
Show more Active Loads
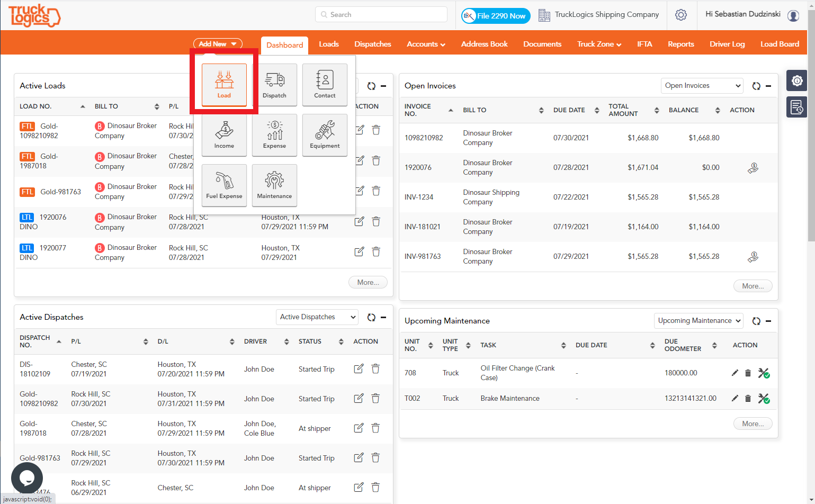pyautogui.click(x=368, y=283)
